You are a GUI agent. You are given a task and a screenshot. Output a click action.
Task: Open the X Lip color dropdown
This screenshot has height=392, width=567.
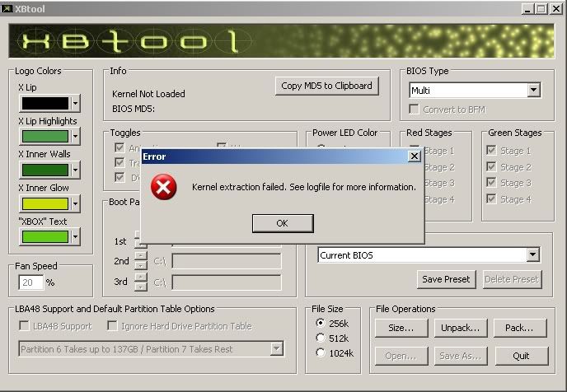pos(75,104)
